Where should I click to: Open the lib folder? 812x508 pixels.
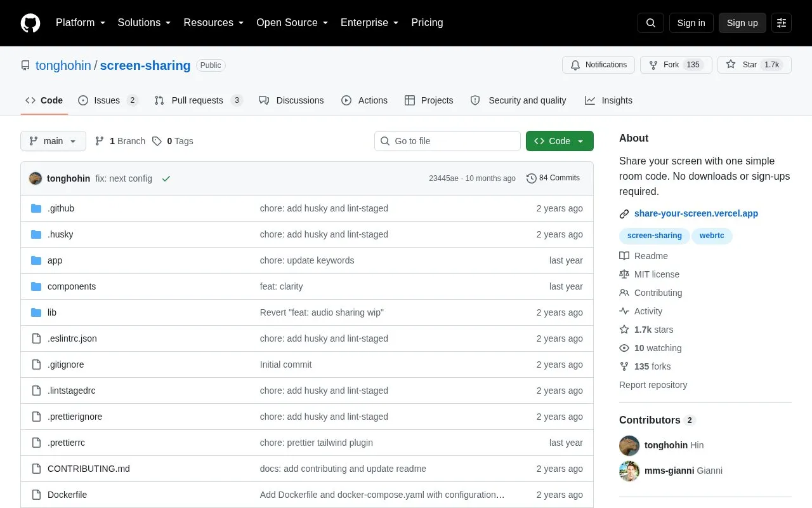coord(52,312)
